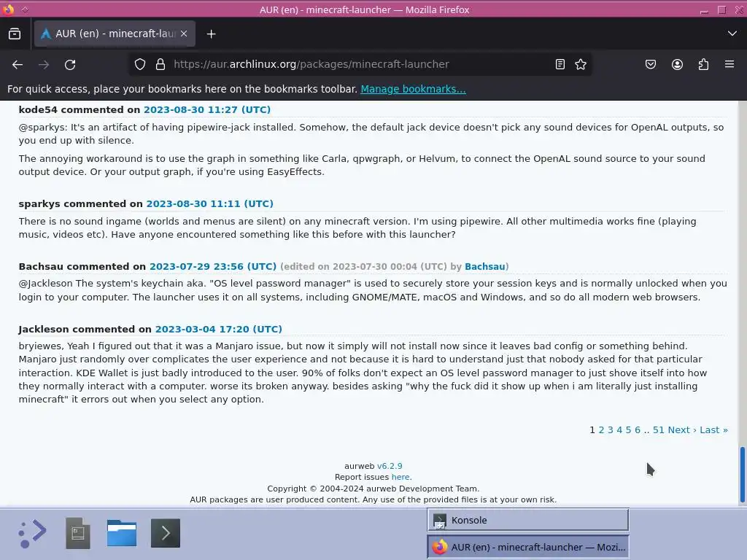This screenshot has width=747, height=560.
Task: Go to comments page 2
Action: coord(601,430)
